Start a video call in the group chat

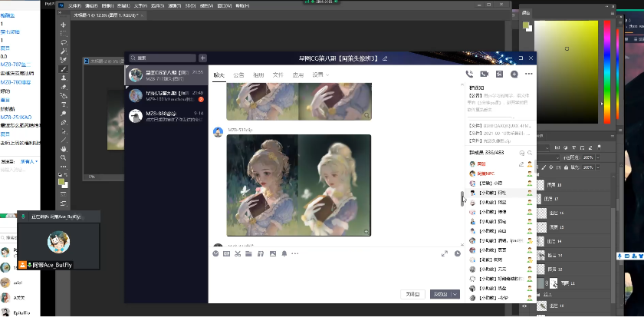pos(485,74)
